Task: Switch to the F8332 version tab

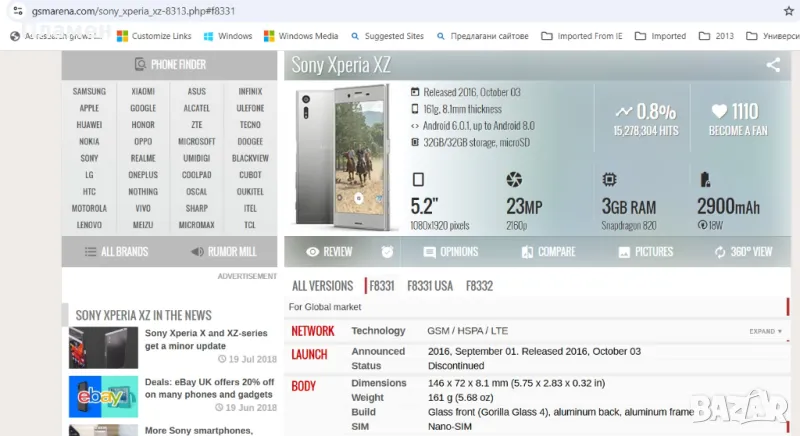Action: 480,286
